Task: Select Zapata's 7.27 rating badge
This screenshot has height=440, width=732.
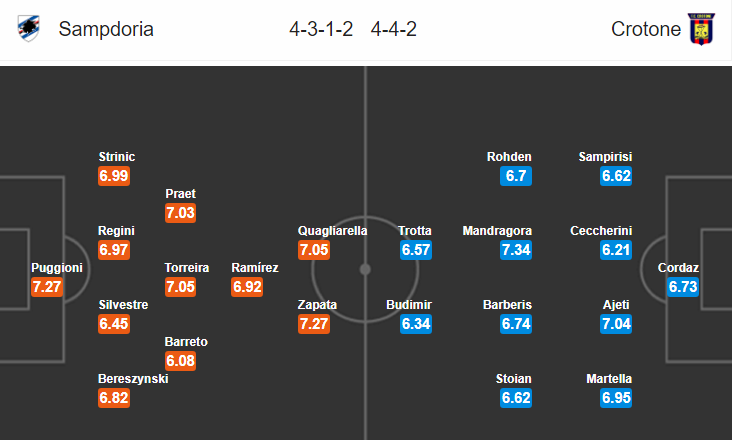Action: point(314,323)
